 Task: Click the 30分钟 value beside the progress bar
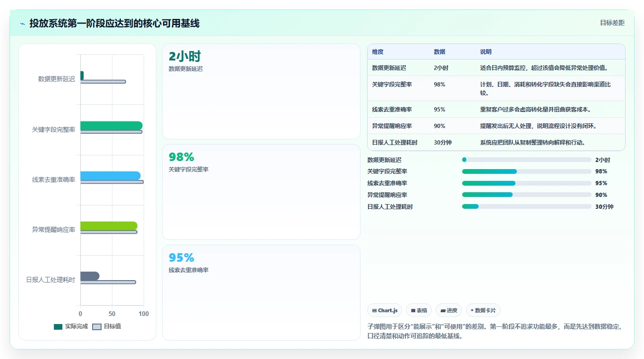(604, 206)
